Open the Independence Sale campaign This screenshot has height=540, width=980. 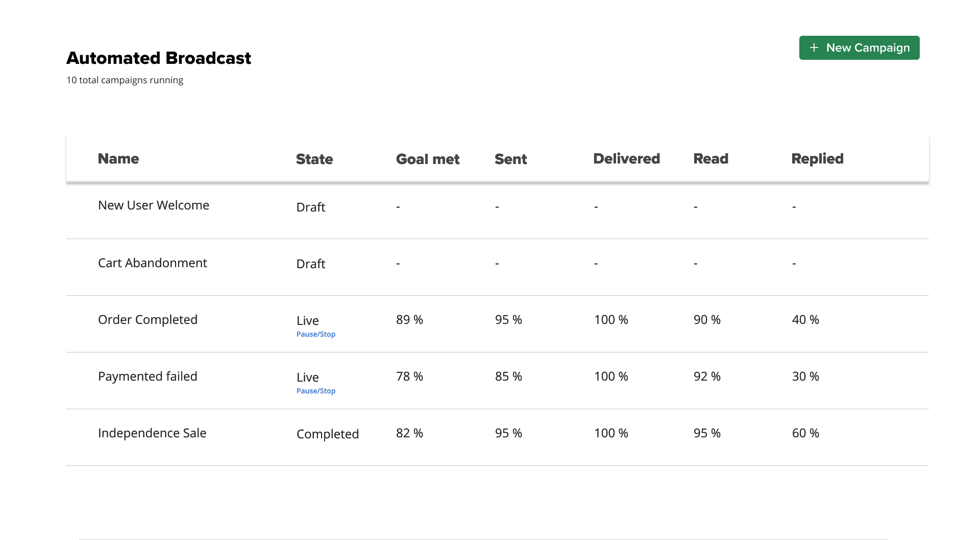coord(152,433)
